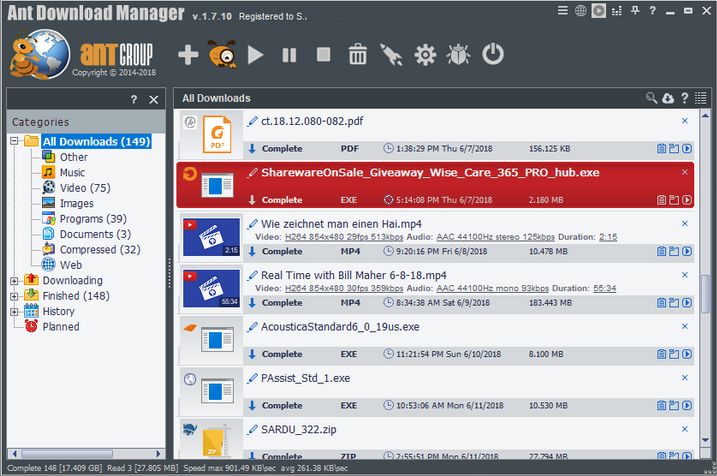This screenshot has height=476, width=717.
Task: Click the media player icon in title bar
Action: click(x=599, y=10)
